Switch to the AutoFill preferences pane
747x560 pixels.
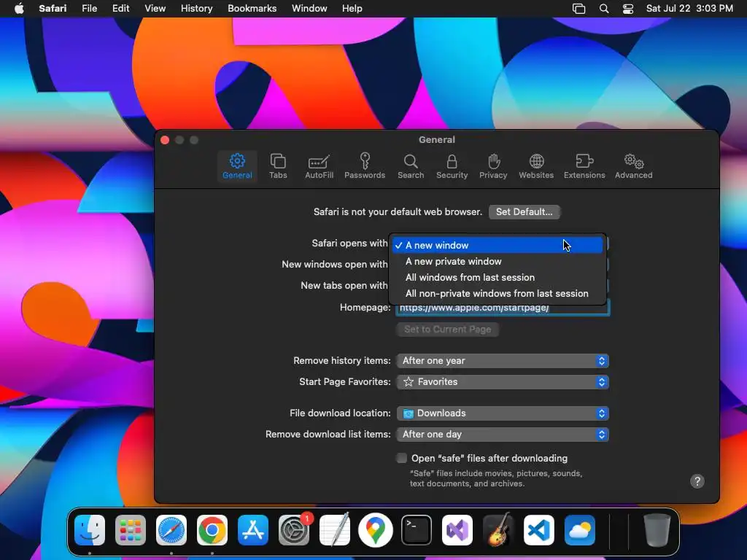point(319,166)
